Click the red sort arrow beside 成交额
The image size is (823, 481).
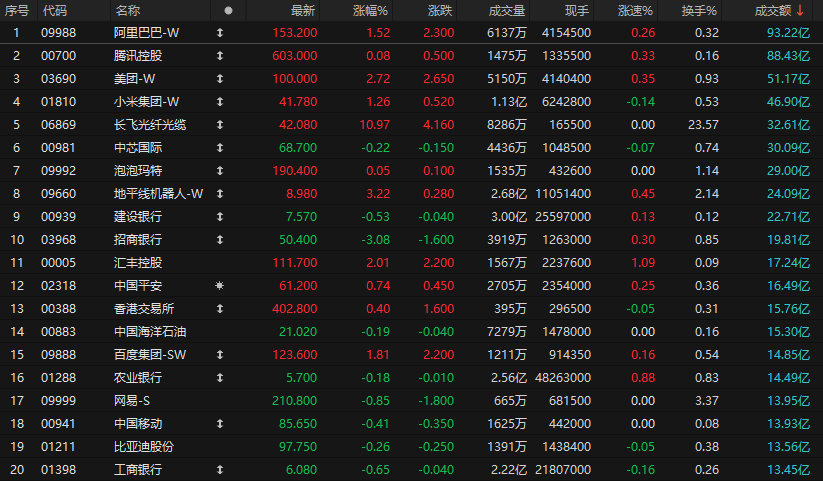point(800,11)
